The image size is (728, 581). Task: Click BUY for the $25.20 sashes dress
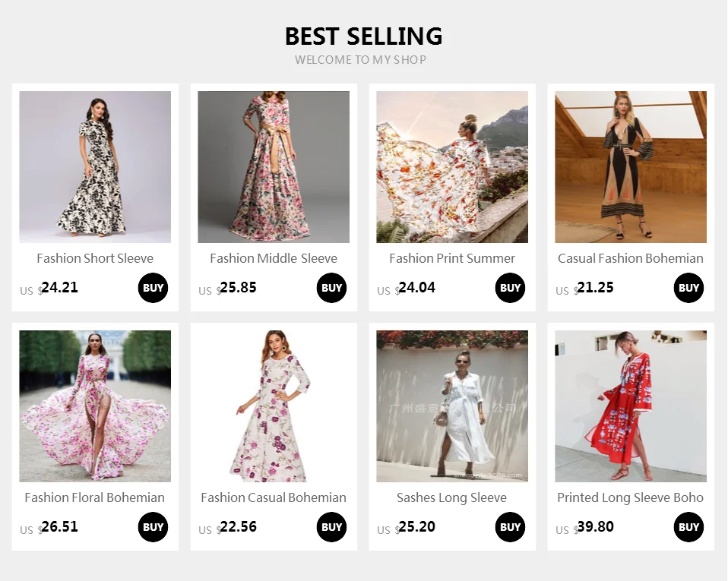coord(510,527)
